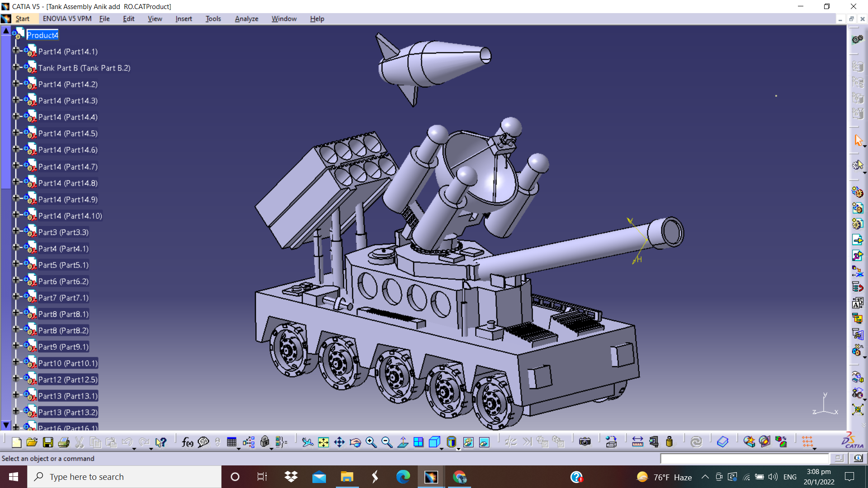Open the Window menu
868x488 pixels.
[284, 19]
